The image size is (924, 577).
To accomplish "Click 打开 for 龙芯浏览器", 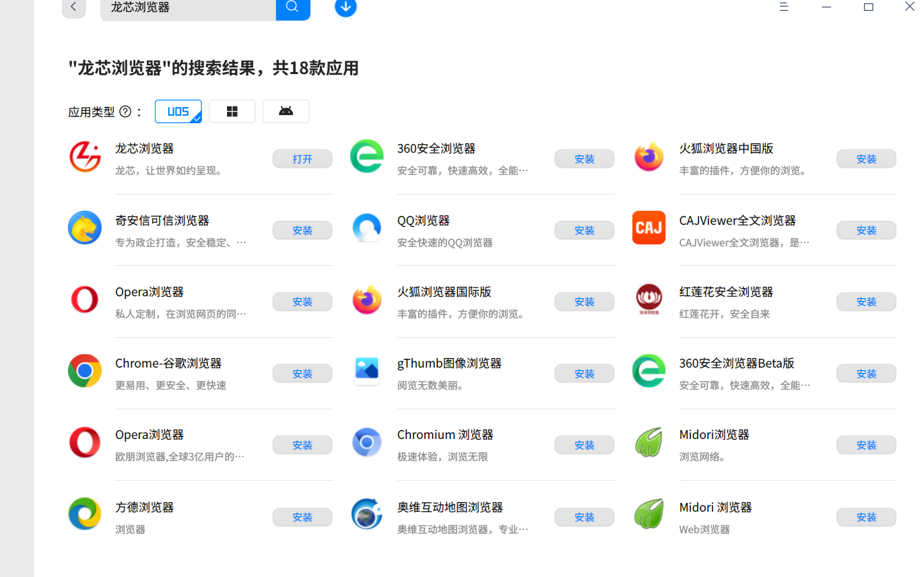I will [x=302, y=159].
